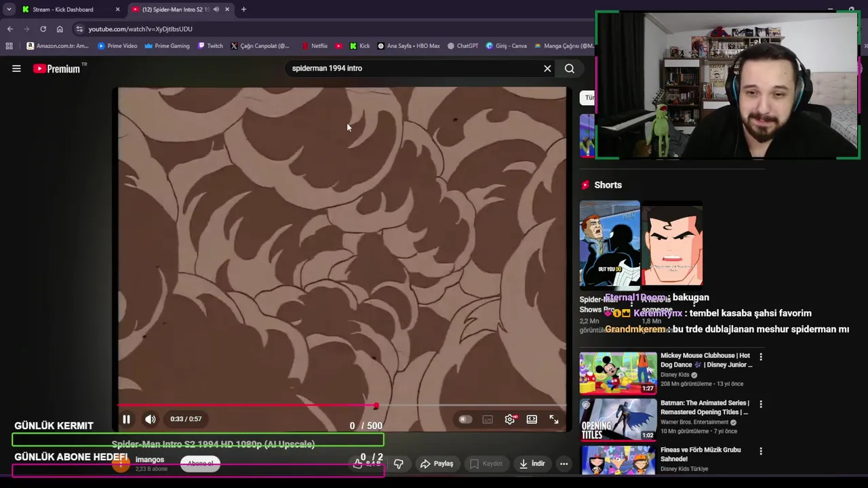
Task: Open Amazon.com.tr bookmark
Action: coord(58,46)
